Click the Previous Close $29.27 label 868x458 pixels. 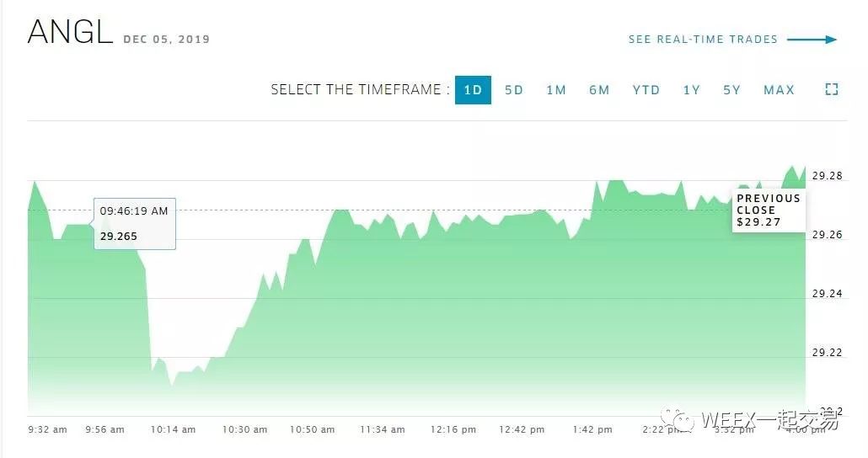tap(768, 210)
